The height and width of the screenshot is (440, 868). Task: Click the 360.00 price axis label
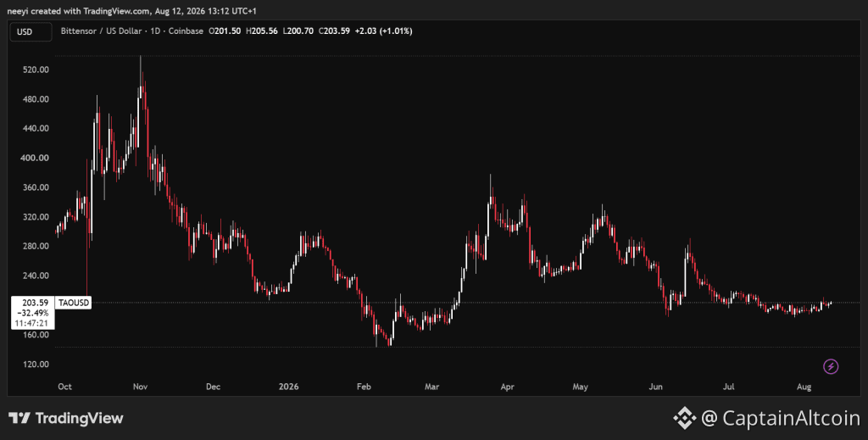click(x=37, y=187)
